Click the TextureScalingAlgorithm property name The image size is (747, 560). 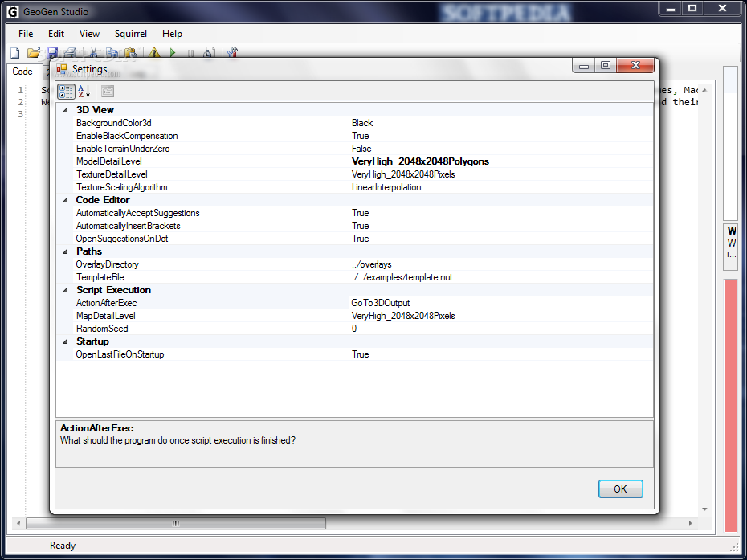point(122,187)
